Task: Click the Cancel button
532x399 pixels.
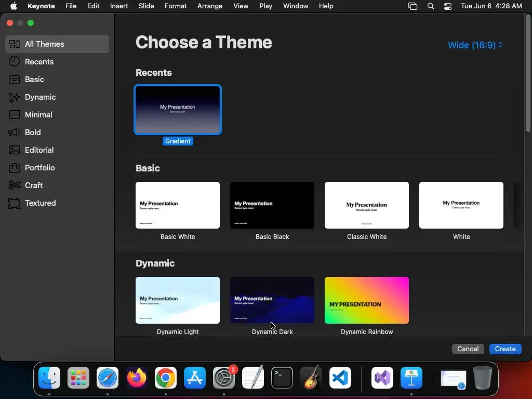Action: coord(468,349)
